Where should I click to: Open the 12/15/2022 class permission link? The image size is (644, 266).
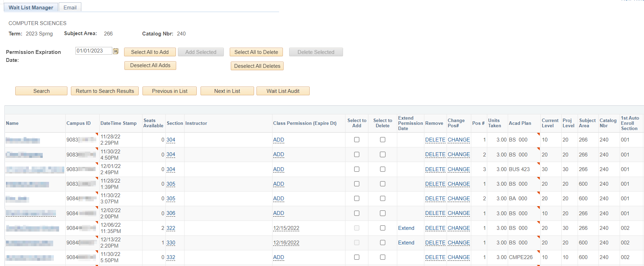(286, 228)
